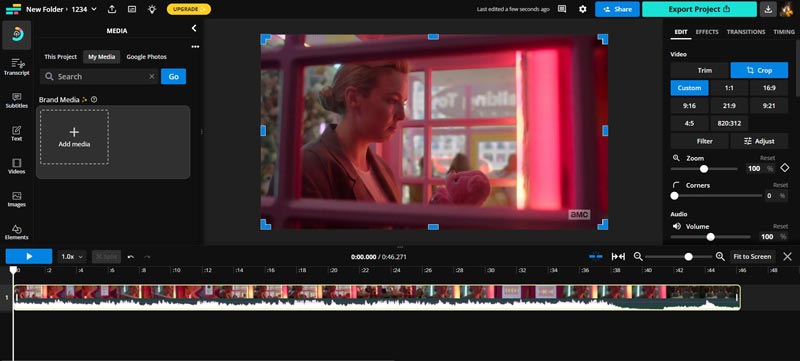
Task: Click the UPGRADE button
Action: pyautogui.click(x=189, y=9)
